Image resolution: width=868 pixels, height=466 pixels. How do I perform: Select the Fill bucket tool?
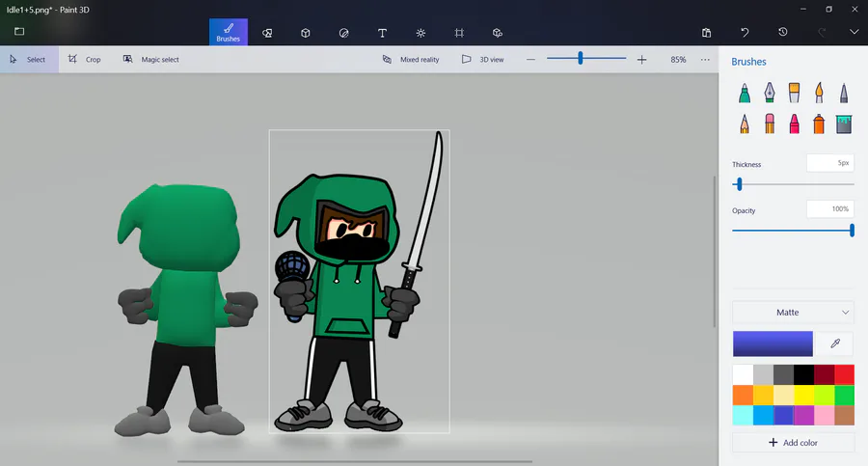844,123
